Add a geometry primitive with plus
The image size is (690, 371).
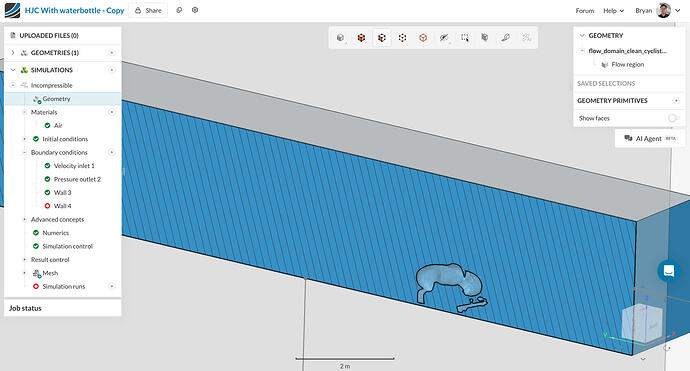click(676, 101)
